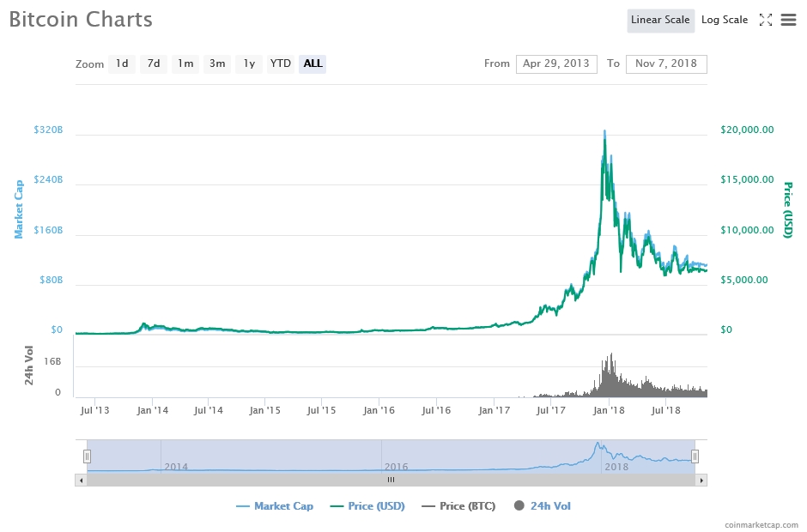
Task: Toggle Price (BTC) series in legend
Action: click(458, 506)
